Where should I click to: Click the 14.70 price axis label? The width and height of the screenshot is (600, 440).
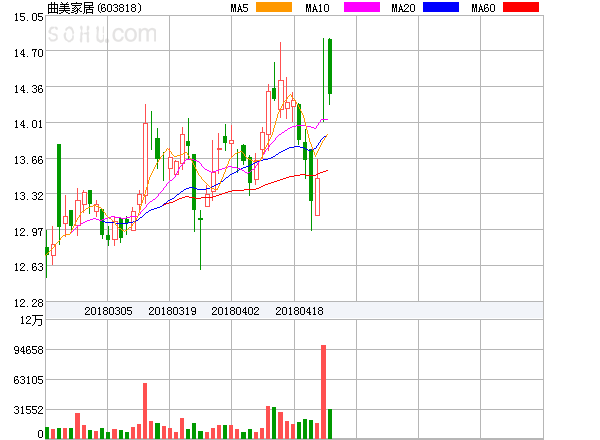tap(29, 53)
